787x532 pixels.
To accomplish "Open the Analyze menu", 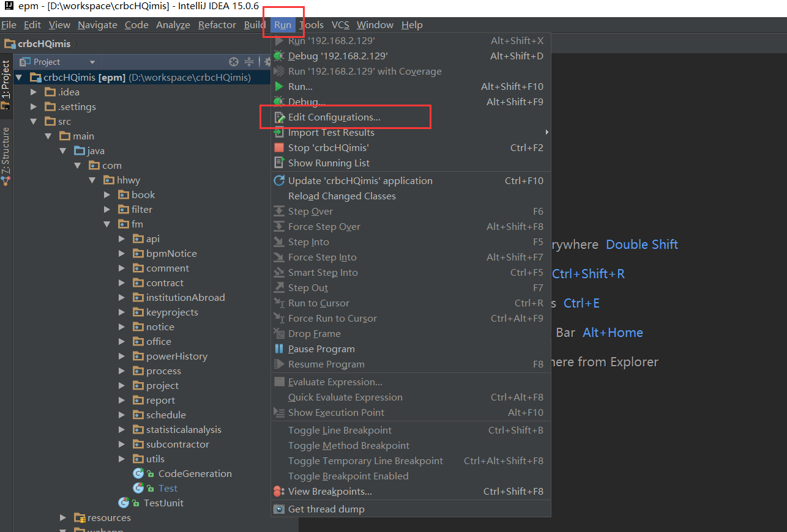I will 173,25.
